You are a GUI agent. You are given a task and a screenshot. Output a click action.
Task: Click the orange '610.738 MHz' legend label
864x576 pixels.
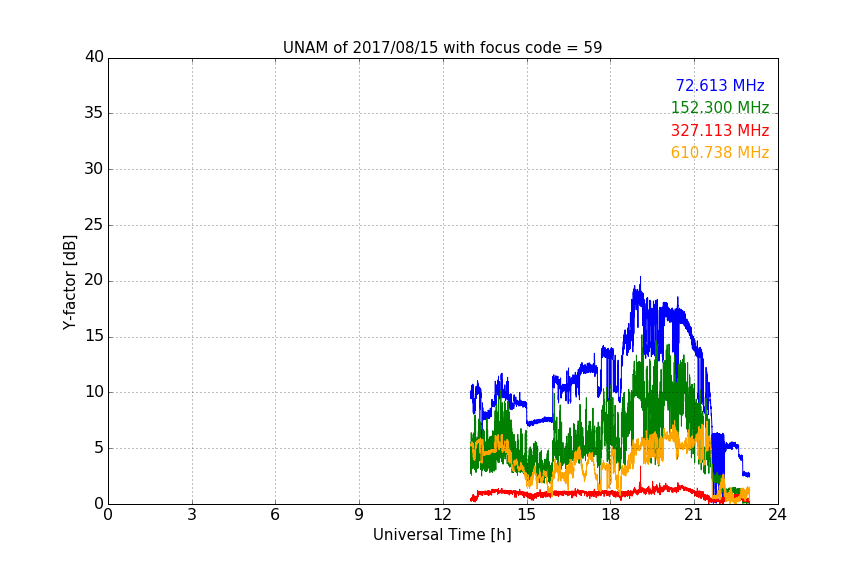point(720,152)
